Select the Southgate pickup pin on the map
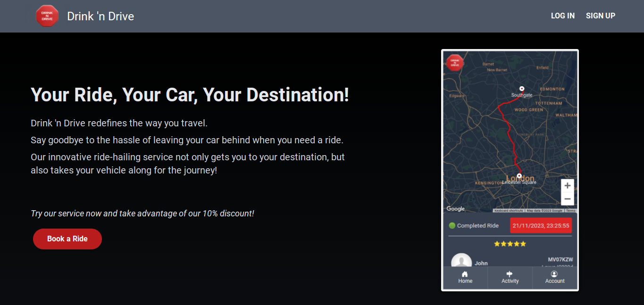The width and height of the screenshot is (644, 305). 522,88
